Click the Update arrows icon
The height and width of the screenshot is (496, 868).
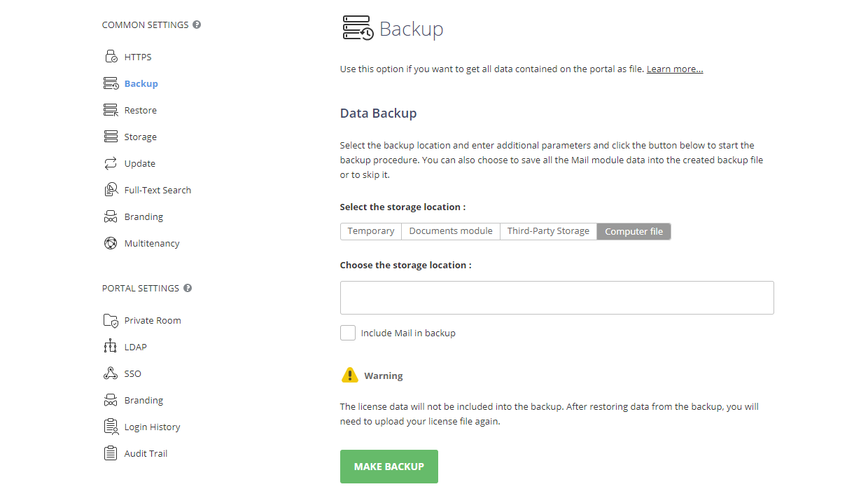[x=111, y=163]
